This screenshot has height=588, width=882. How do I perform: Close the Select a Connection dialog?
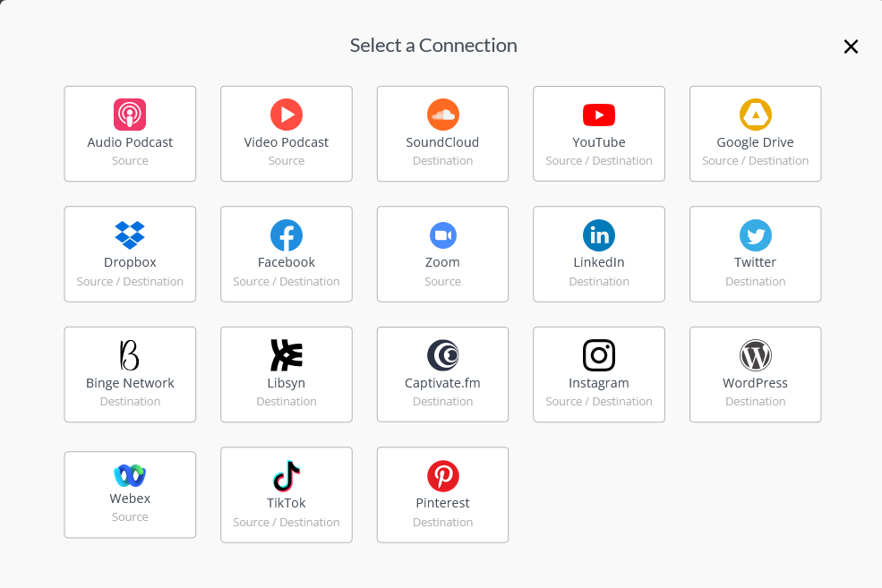pos(851,47)
